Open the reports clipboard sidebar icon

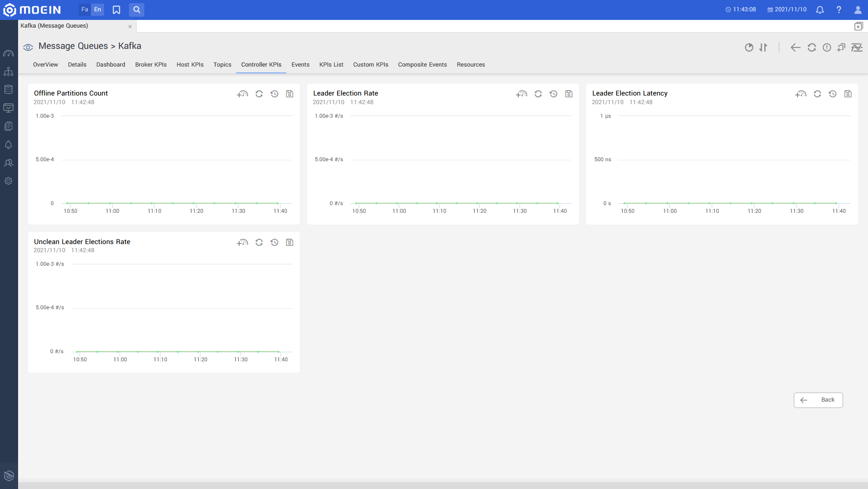pos(9,126)
